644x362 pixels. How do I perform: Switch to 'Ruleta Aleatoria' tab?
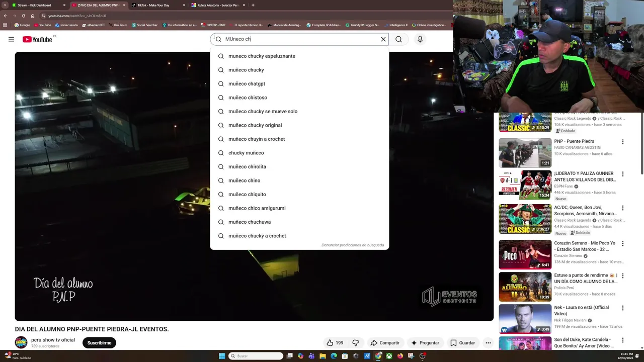[217, 5]
